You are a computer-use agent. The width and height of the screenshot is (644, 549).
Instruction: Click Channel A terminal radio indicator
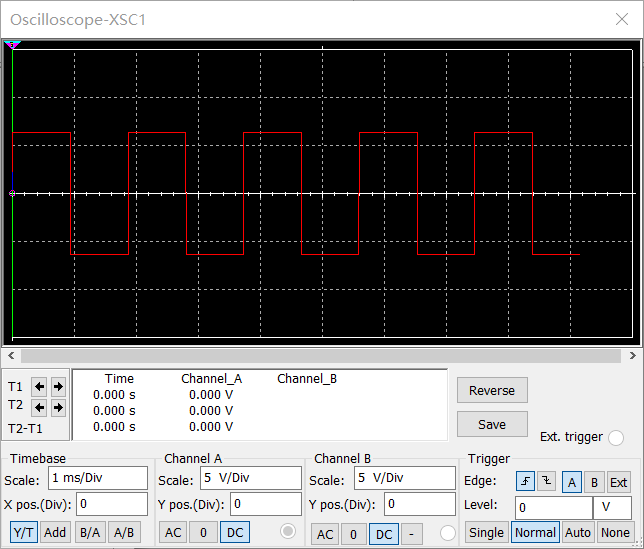[288, 531]
